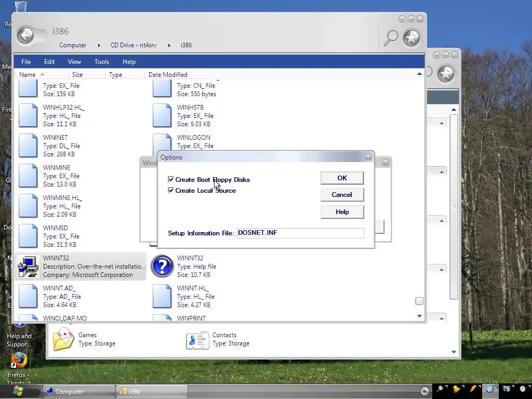Sort by the Type column header
The height and width of the screenshot is (399, 532).
click(x=115, y=75)
